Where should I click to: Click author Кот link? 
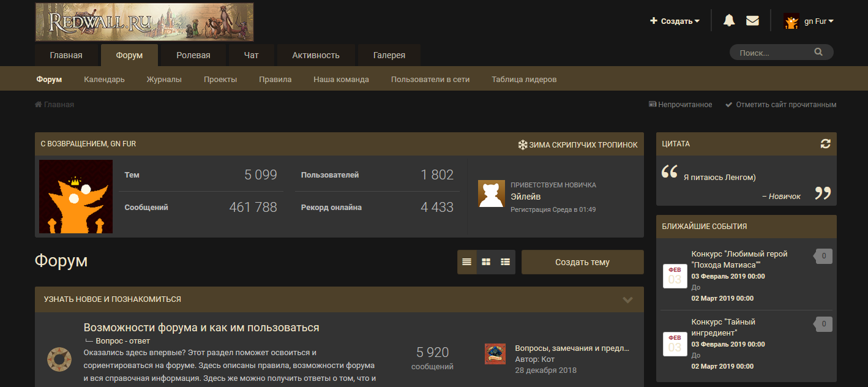(x=548, y=359)
